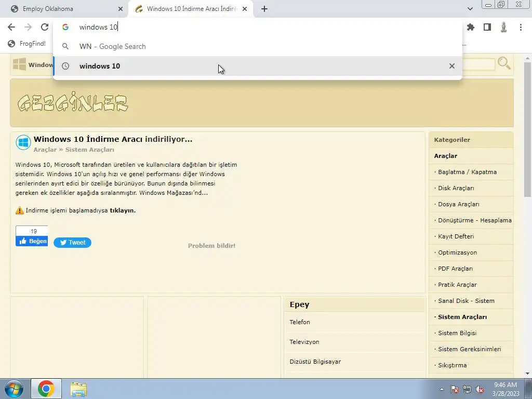This screenshot has height=399, width=532.
Task: Click the Google G icon in the address bar
Action: click(65, 27)
